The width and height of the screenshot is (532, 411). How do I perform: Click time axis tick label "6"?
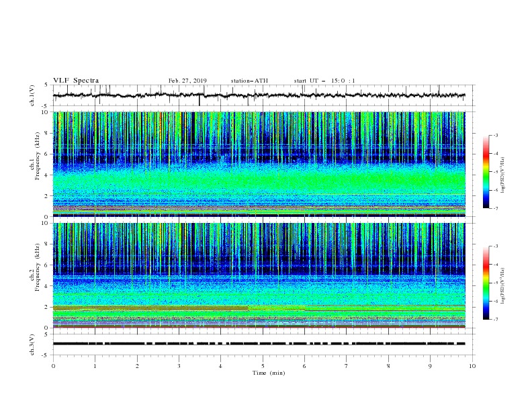304,366
